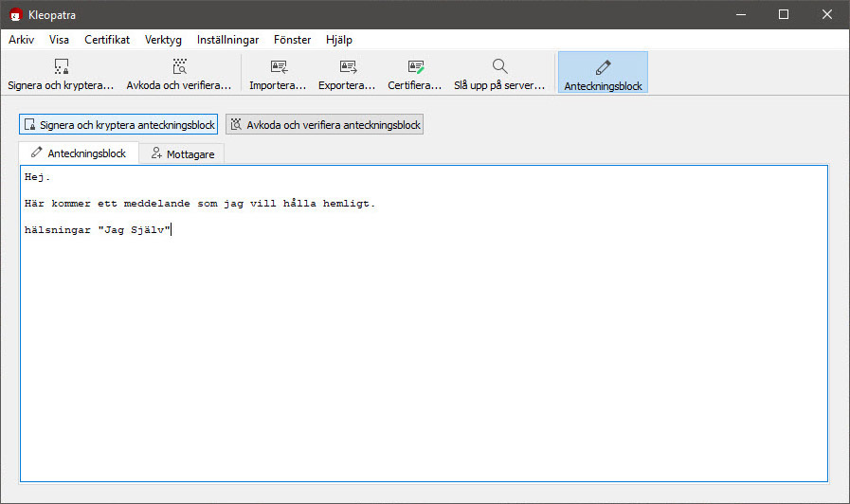Click inside the notepad message text area
The height and width of the screenshot is (504, 850).
point(423,341)
